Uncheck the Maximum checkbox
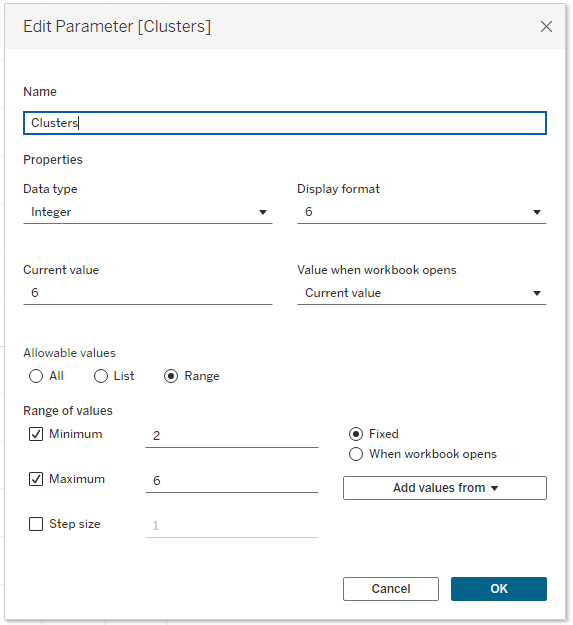 click(36, 479)
